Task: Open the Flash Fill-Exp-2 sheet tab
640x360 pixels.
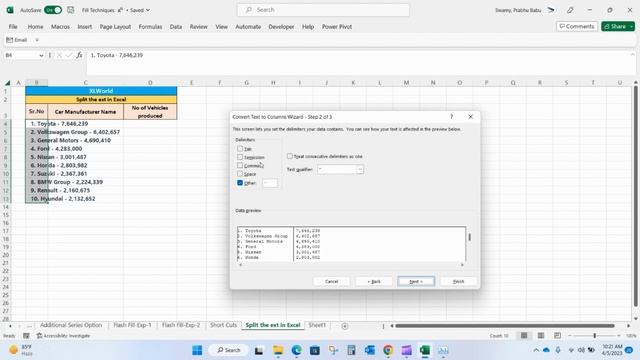Action: tap(181, 325)
